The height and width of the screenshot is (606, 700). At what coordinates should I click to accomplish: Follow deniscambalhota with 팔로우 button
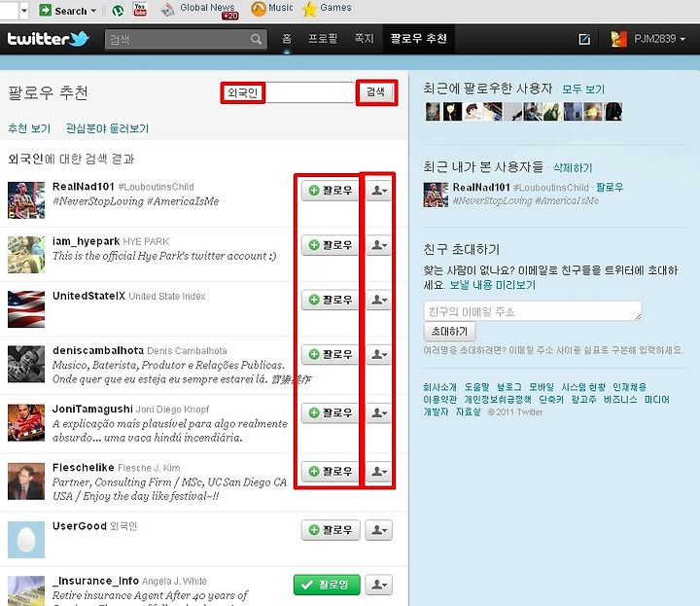(331, 355)
